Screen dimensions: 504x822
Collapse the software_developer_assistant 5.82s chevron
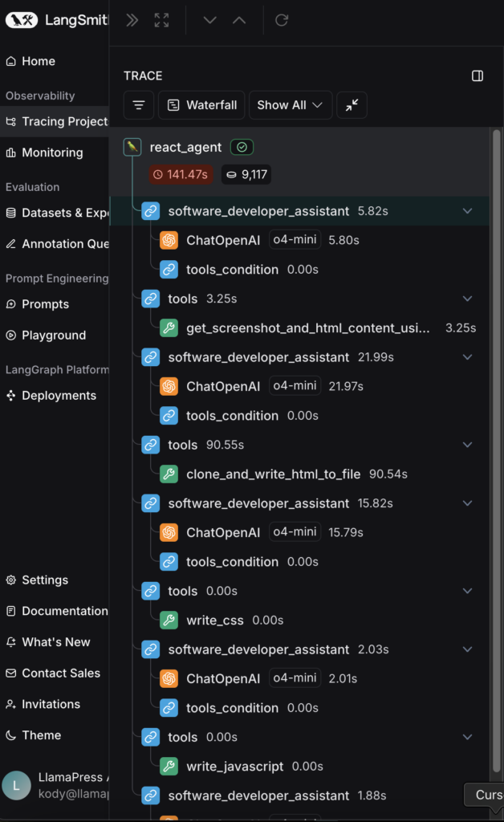coord(468,211)
